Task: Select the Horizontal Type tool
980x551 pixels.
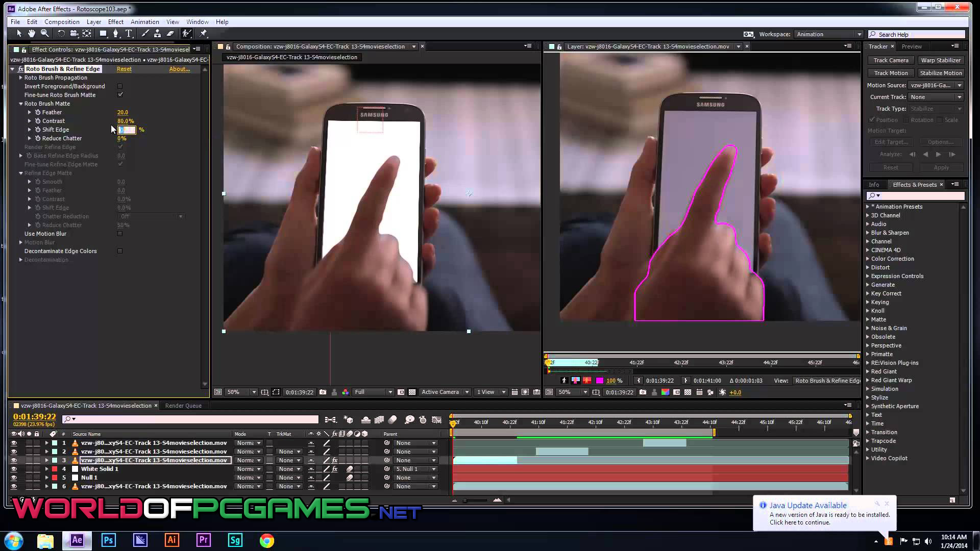Action: click(x=129, y=34)
